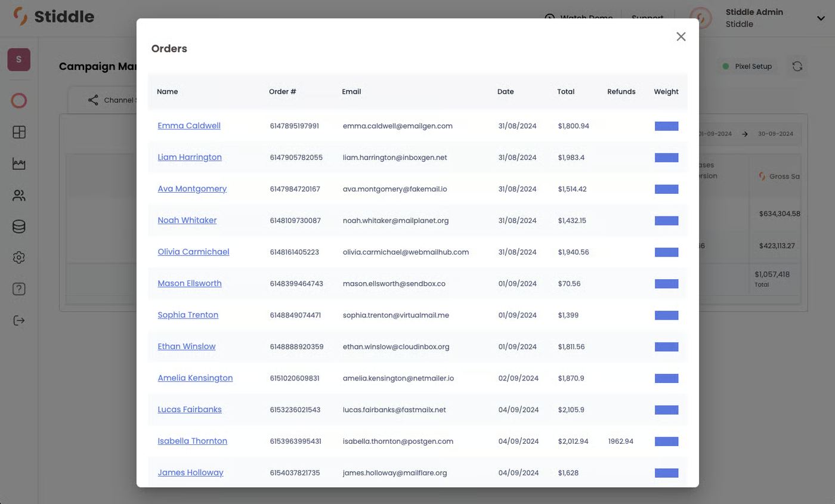Close the Orders dialog
835x504 pixels.
coord(681,36)
